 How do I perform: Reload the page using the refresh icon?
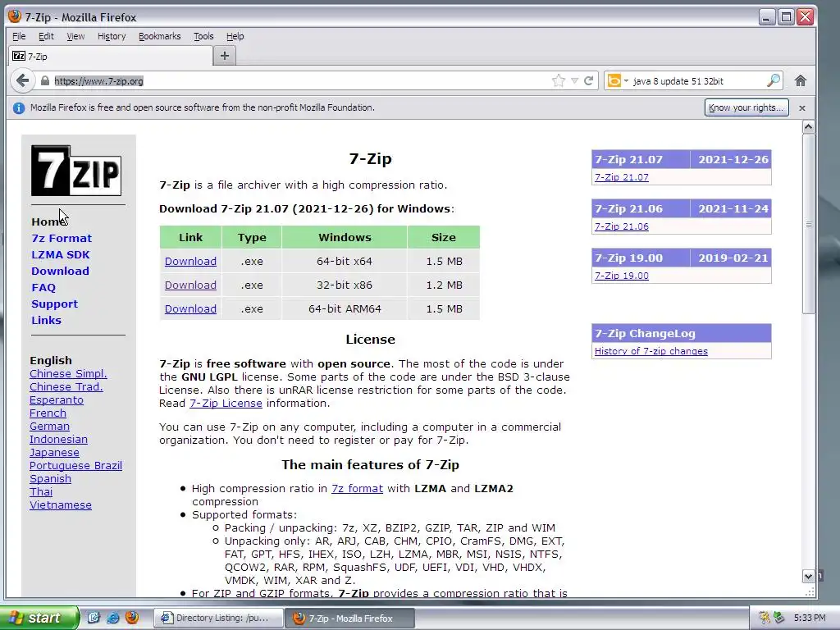(589, 81)
